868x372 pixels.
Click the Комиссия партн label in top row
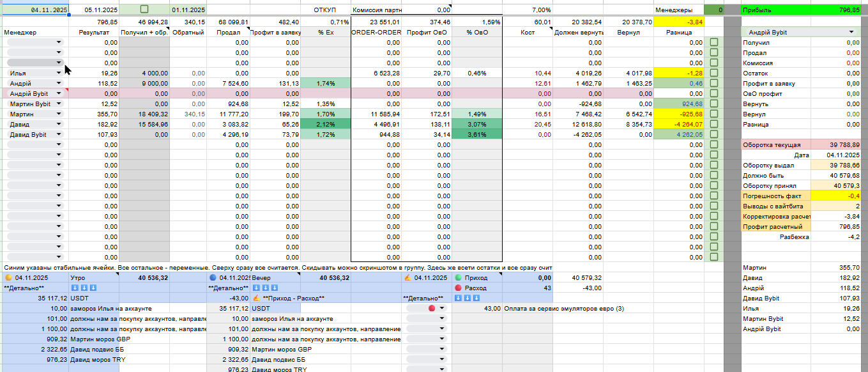pyautogui.click(x=377, y=10)
